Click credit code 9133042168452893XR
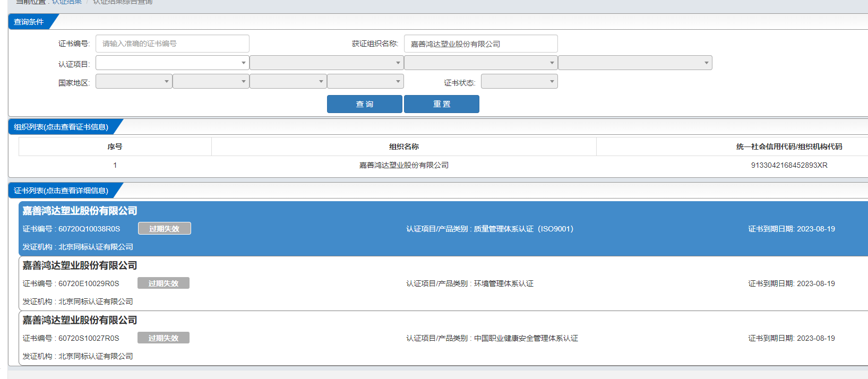The width and height of the screenshot is (868, 379). [x=789, y=165]
